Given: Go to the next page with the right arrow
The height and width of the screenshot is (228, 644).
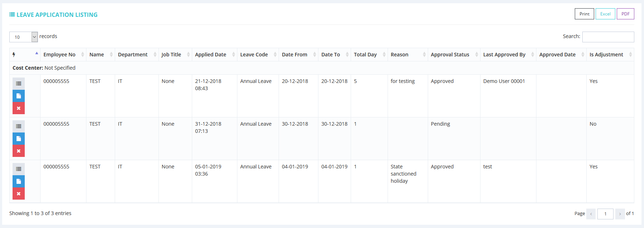Looking at the screenshot, I should 620,214.
